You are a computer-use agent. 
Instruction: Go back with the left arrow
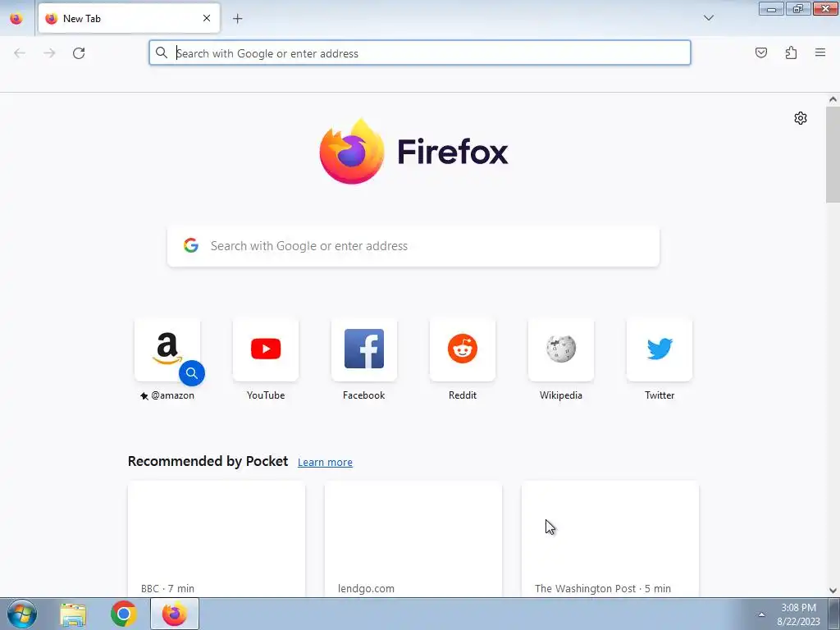20,53
